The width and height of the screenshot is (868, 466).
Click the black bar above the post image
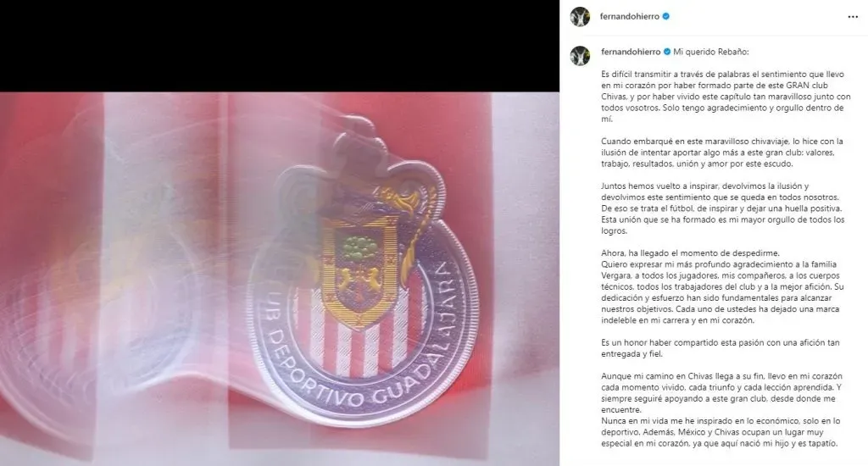pos(280,46)
